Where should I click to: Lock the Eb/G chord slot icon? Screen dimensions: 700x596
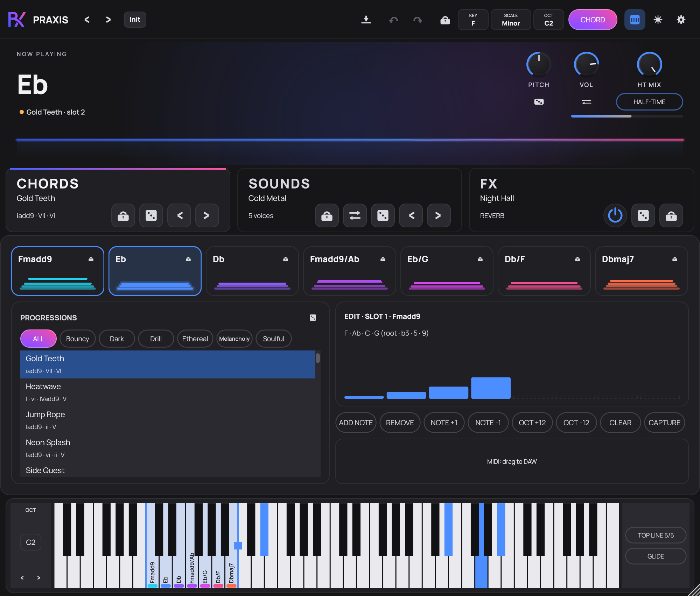[480, 259]
